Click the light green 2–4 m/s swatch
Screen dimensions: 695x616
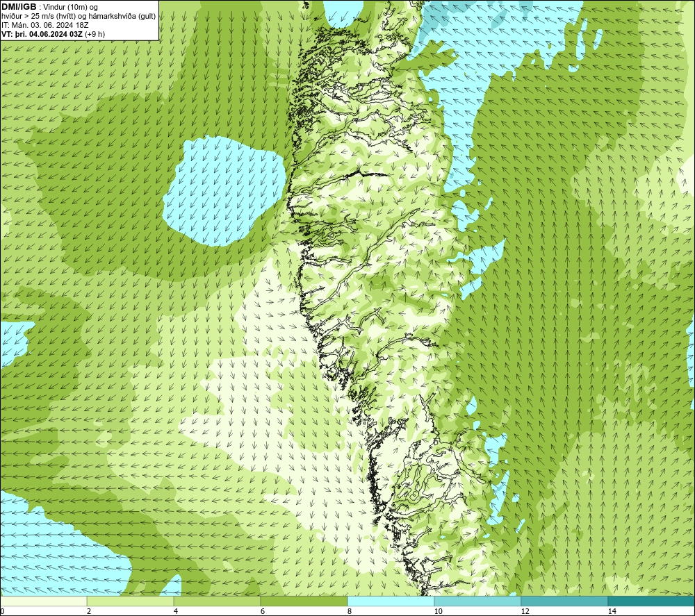pyautogui.click(x=131, y=601)
